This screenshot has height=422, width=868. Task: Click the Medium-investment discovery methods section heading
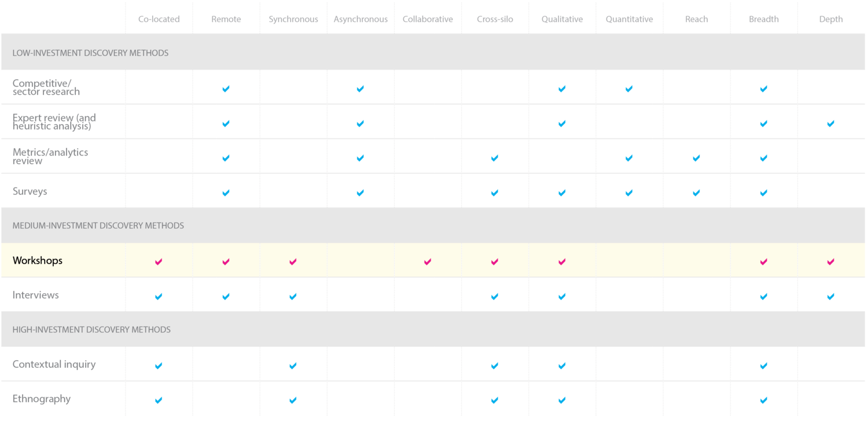[x=98, y=225]
